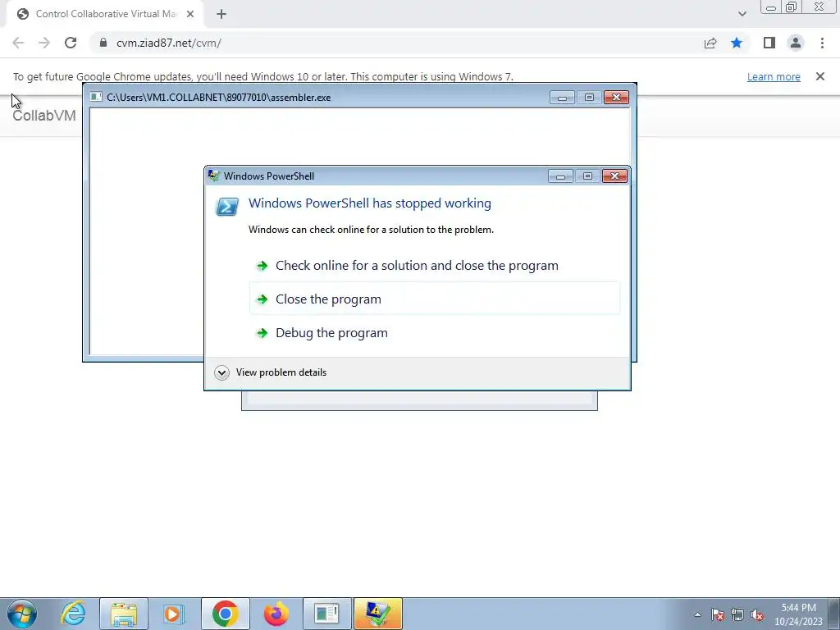Open Windows Media Player on taskbar
The image size is (840, 630).
(x=174, y=614)
